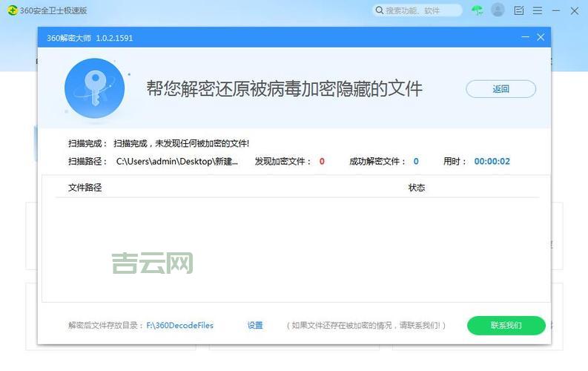Open the 设置 link for output folder

[x=255, y=325]
